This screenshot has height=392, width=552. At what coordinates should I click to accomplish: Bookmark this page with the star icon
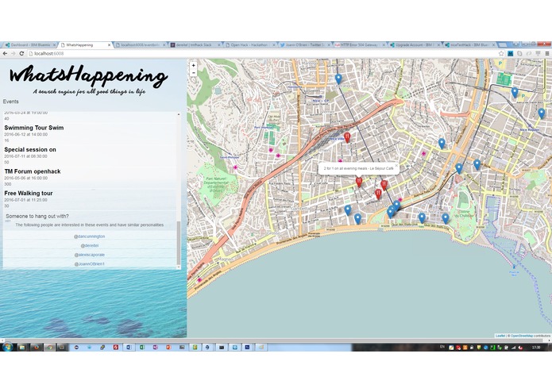coord(501,53)
